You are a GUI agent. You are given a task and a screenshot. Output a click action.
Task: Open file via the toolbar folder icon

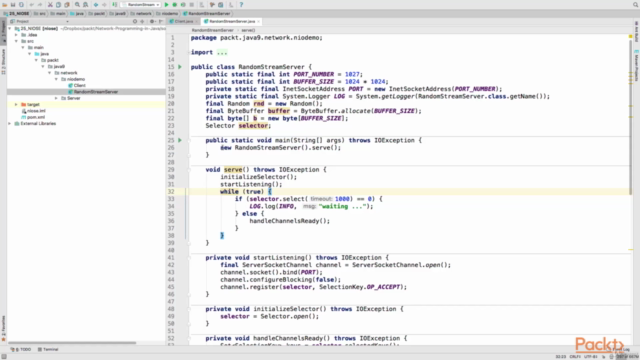point(4,4)
